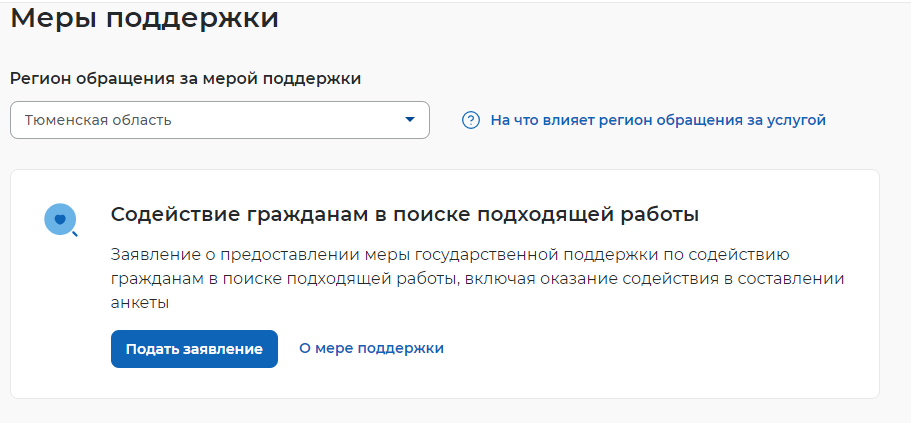Click the word Тюменская in the region field
Screen dimensions: 911x423
click(x=62, y=120)
